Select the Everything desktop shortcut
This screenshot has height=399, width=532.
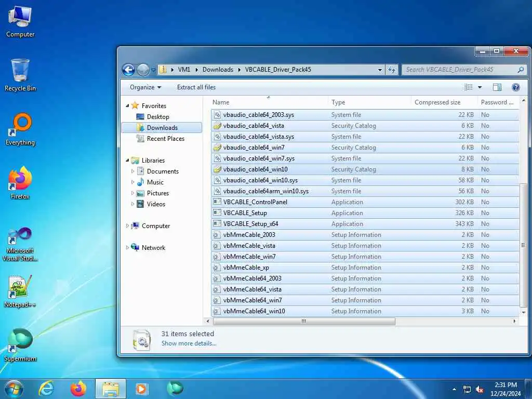20,129
